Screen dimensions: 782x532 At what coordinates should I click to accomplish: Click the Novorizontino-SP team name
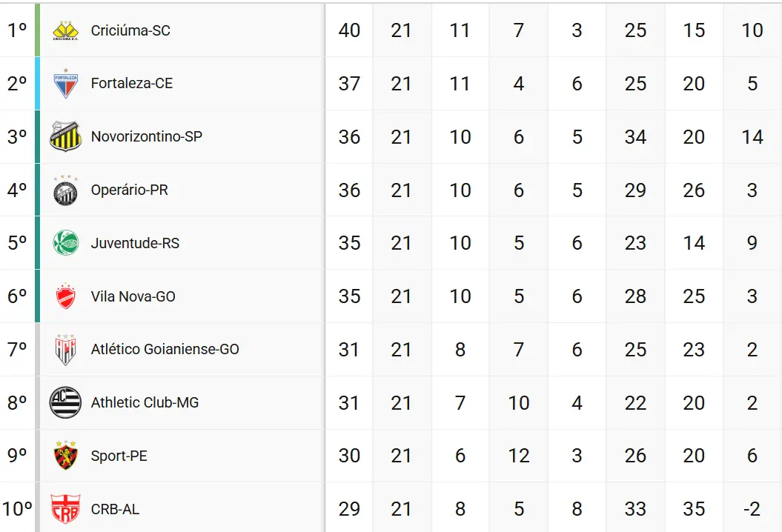(x=147, y=136)
